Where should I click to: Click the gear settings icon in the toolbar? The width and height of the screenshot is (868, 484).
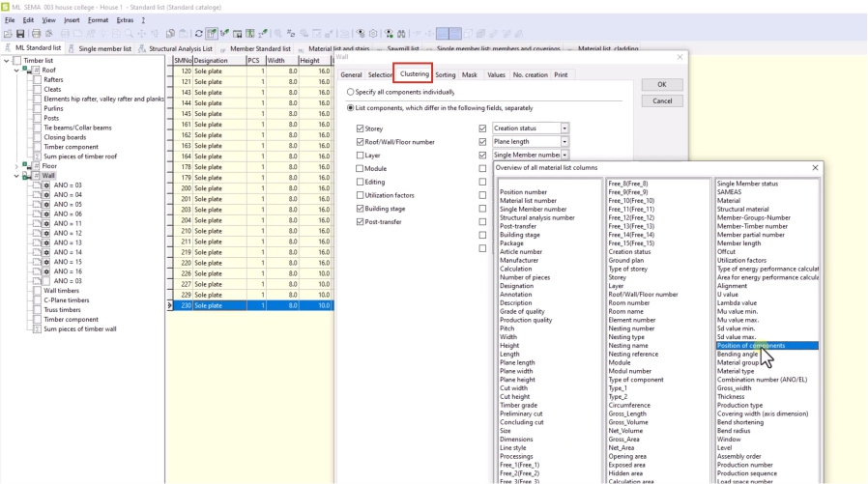click(x=374, y=33)
